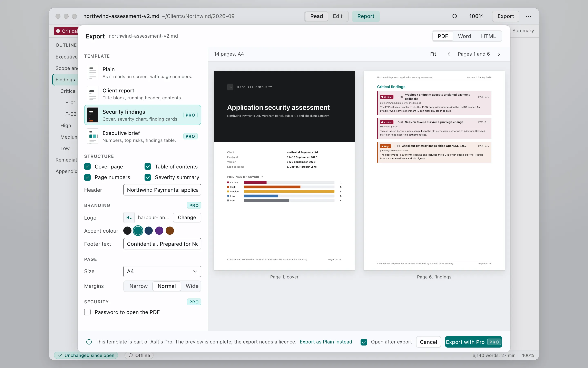The height and width of the screenshot is (368, 588).
Task: Open the page Size A4 dropdown
Action: [x=162, y=271]
